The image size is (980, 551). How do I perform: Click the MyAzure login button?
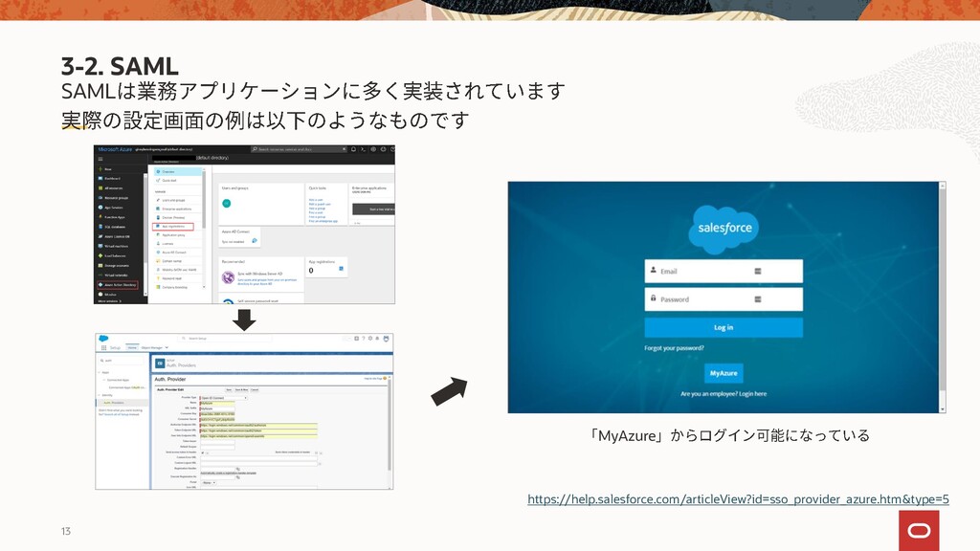click(x=724, y=373)
